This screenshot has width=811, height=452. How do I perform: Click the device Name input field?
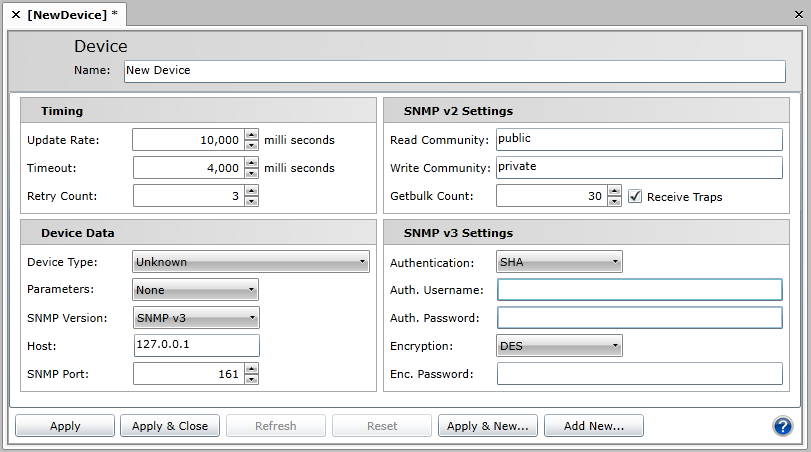[454, 71]
